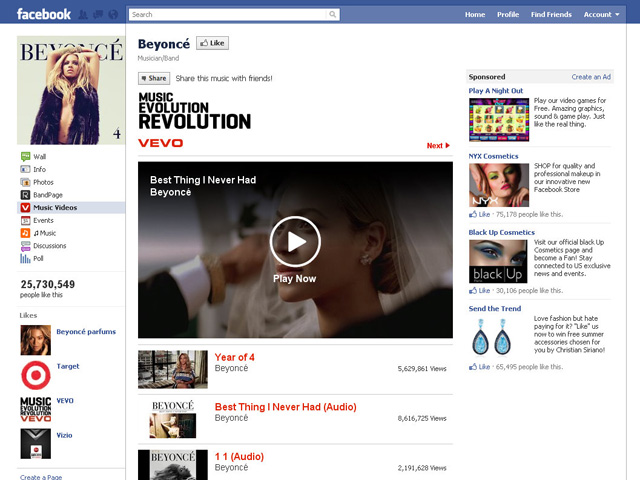Click the Vizio text link

[64, 435]
